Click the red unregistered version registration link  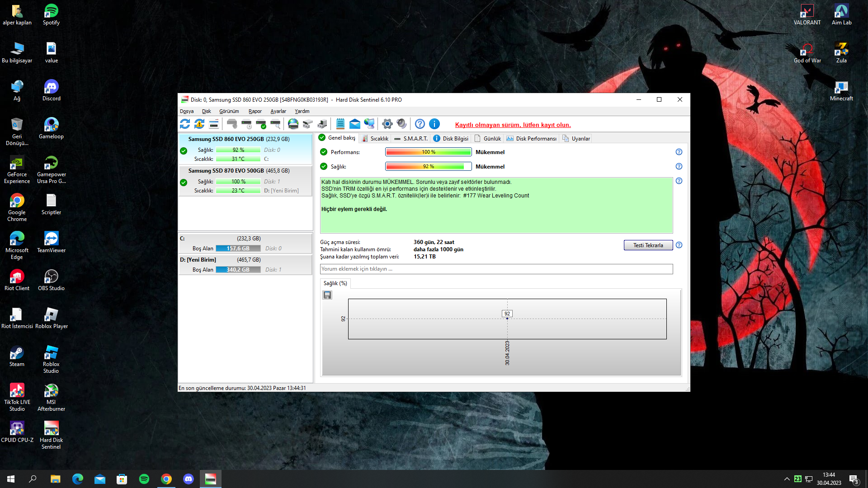click(513, 125)
